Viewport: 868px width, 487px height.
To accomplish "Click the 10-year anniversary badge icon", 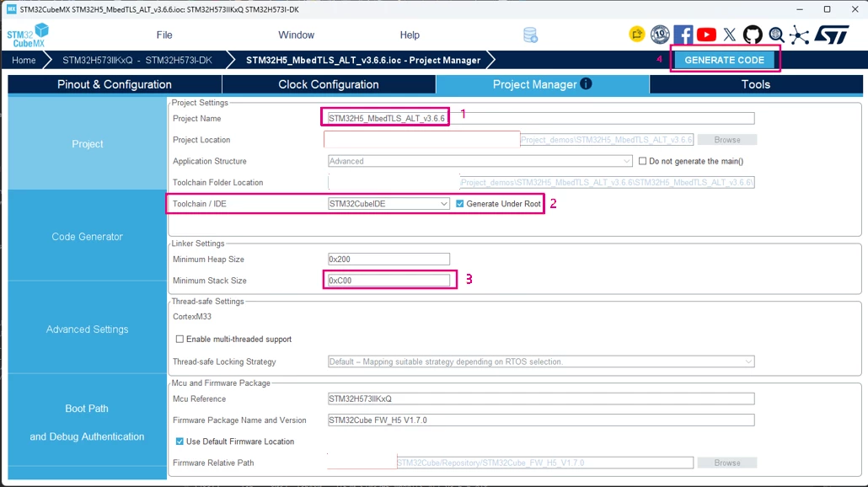I will coord(660,35).
